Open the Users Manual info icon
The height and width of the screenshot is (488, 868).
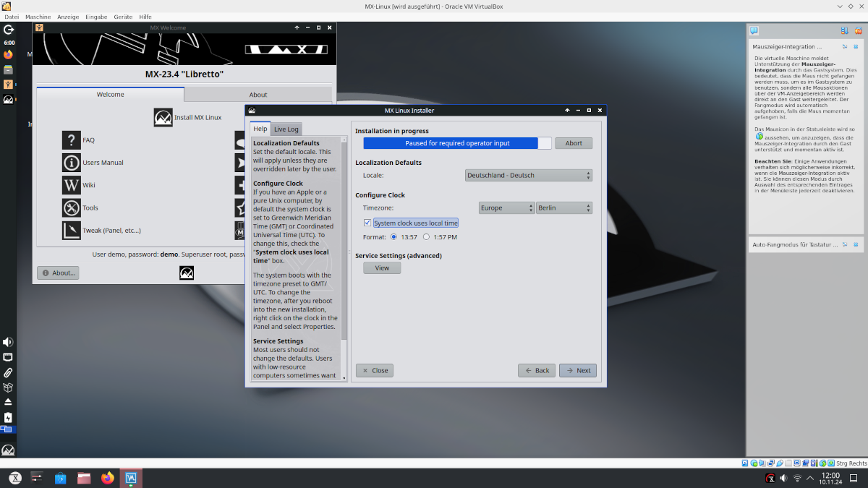(x=71, y=163)
